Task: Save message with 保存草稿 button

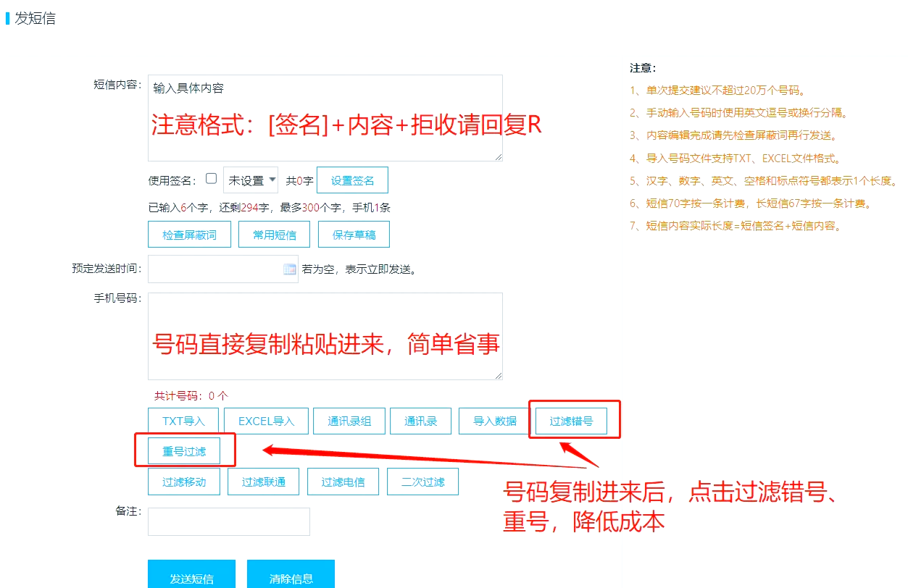Action: (353, 235)
